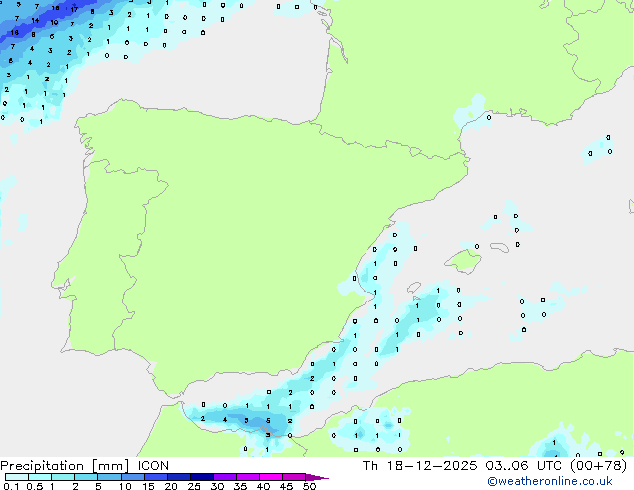Click the "0.5" label on the color scale
Image resolution: width=634 pixels, height=490 pixels.
34,486
